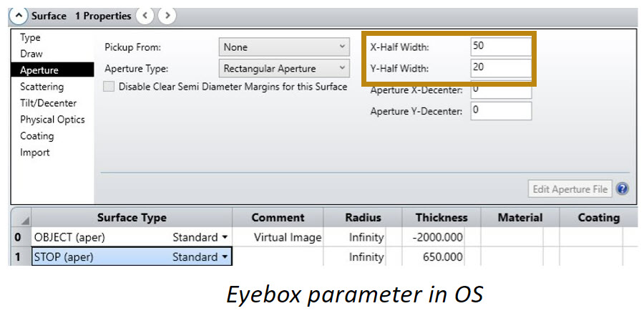Open the Coating section

[x=37, y=136]
